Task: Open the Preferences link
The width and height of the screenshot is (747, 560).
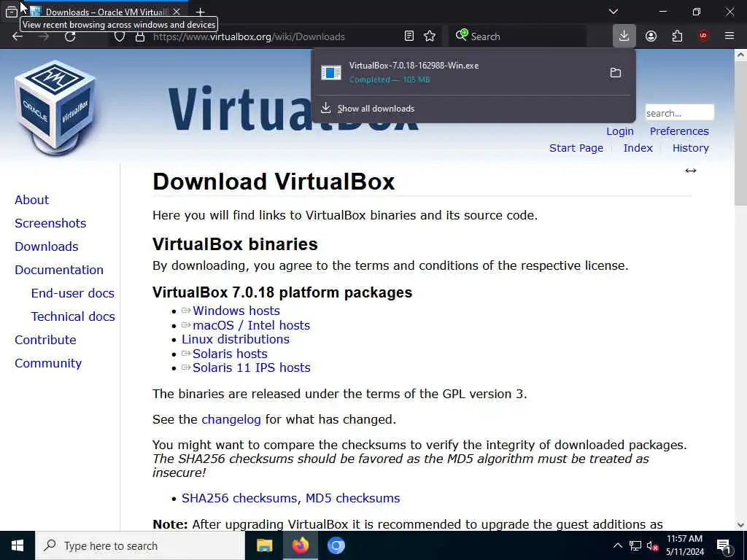Action: 679,131
